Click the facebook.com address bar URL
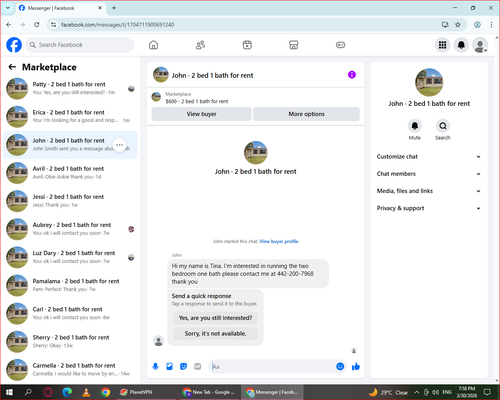The width and height of the screenshot is (500, 400). click(117, 25)
